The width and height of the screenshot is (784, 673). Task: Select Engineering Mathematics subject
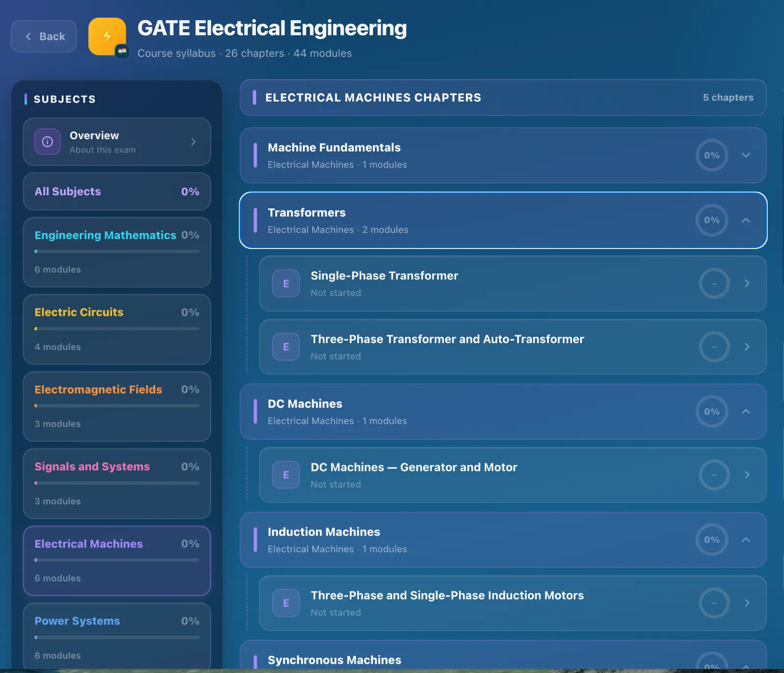click(x=117, y=252)
